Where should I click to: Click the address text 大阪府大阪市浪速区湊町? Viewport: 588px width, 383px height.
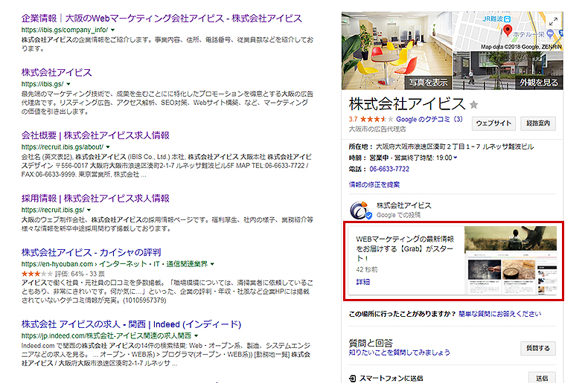(x=455, y=147)
